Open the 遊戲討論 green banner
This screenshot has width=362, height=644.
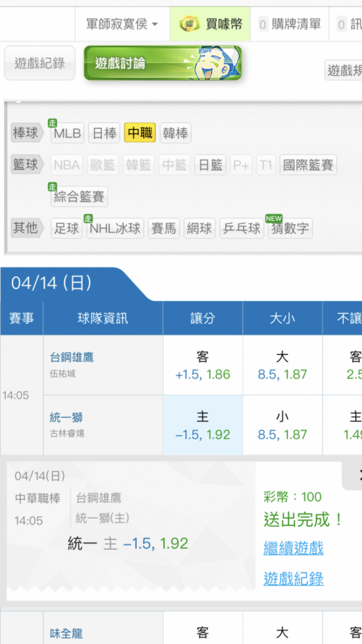click(163, 63)
